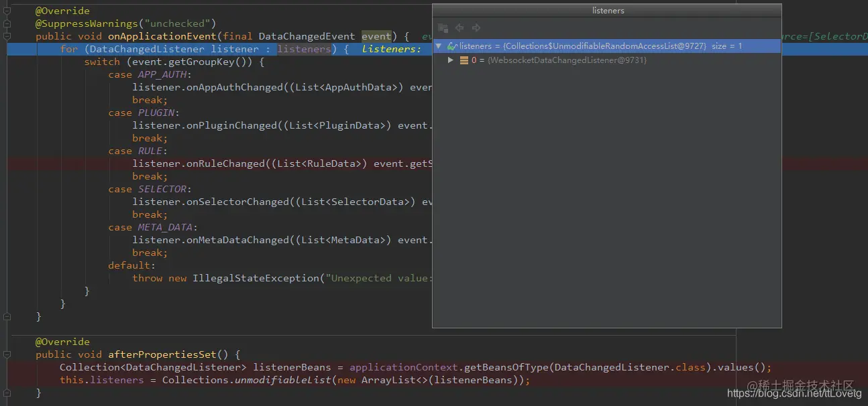Click fold marker at afterPropertiesSet closing brace
The height and width of the screenshot is (406, 868).
7,393
